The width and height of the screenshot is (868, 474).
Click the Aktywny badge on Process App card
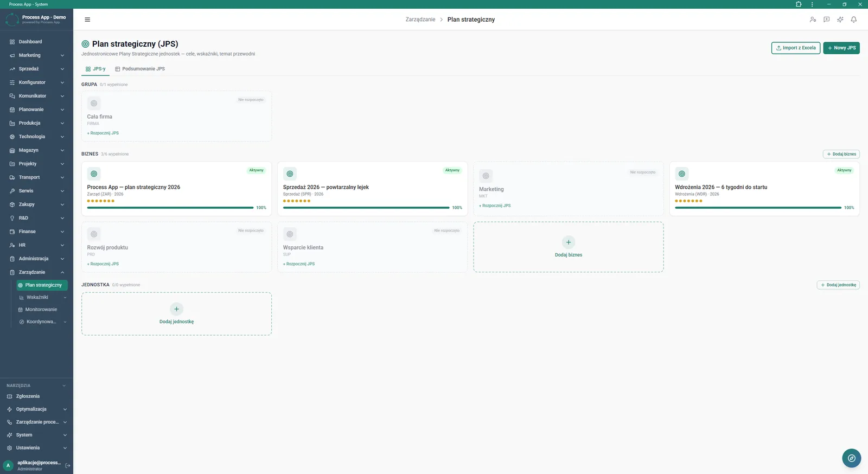click(x=256, y=170)
